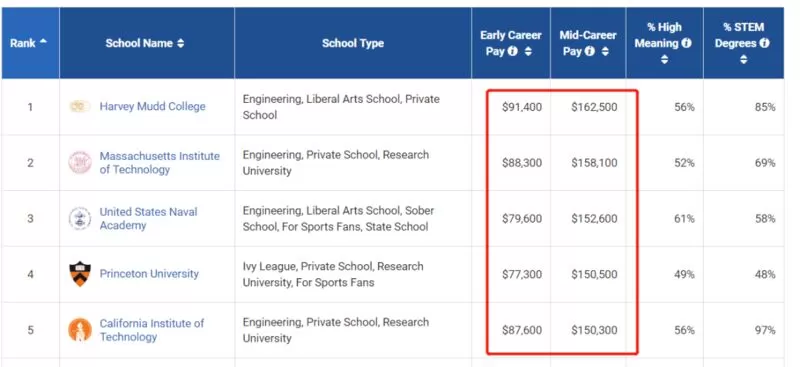Viewport: 800px width, 367px height.
Task: Open the Harvey Mudd College link
Action: (153, 107)
